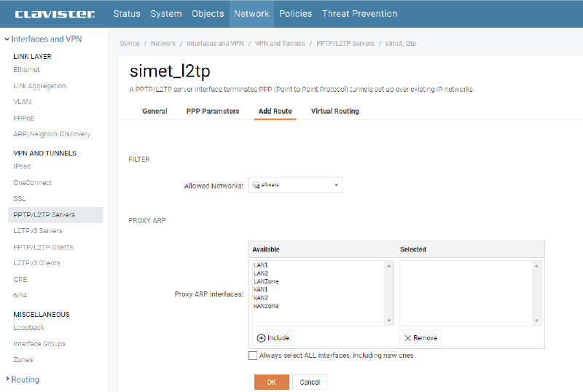Open the Virtual Routing tab
Image resolution: width=583 pixels, height=392 pixels.
[x=334, y=111]
